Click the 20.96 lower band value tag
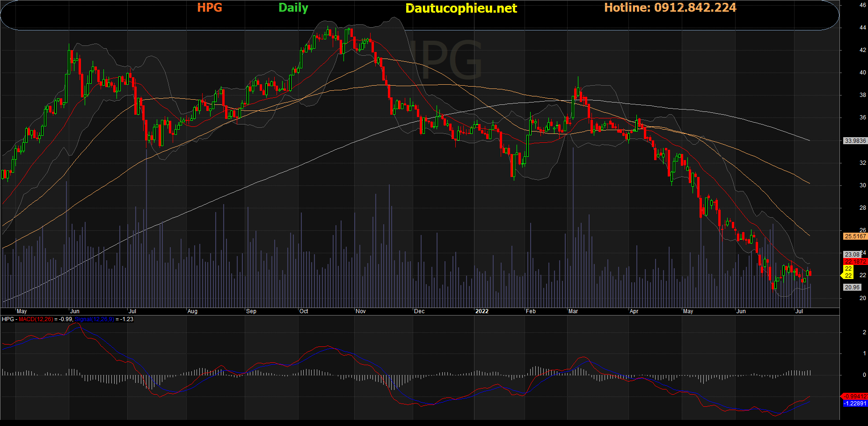This screenshot has height=426, width=868. [x=852, y=287]
